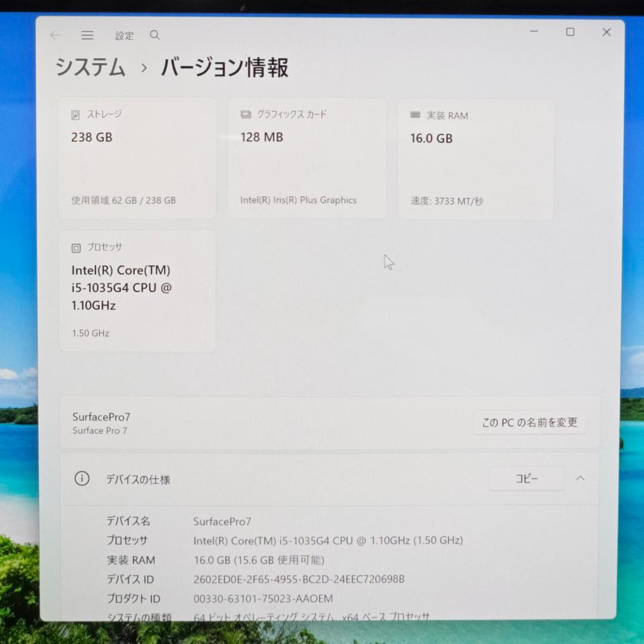This screenshot has height=644, width=644.
Task: Click the システム breadcrumb
Action: click(x=91, y=67)
